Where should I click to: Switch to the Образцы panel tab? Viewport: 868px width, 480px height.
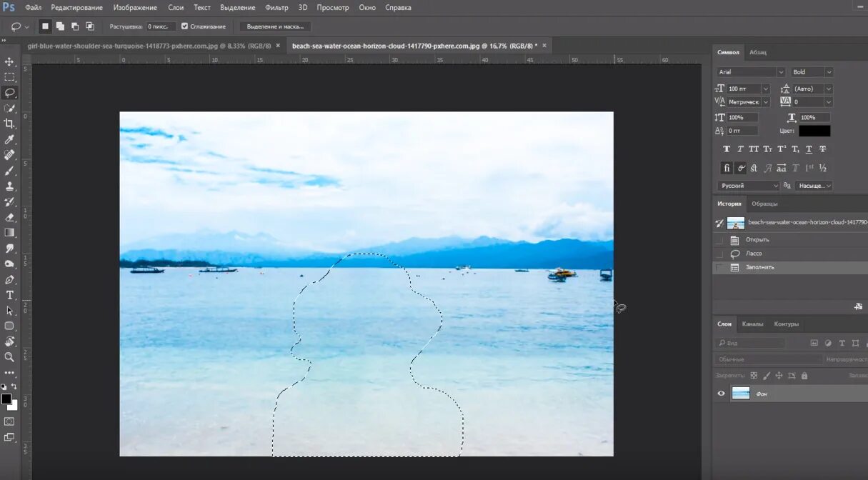tap(764, 204)
